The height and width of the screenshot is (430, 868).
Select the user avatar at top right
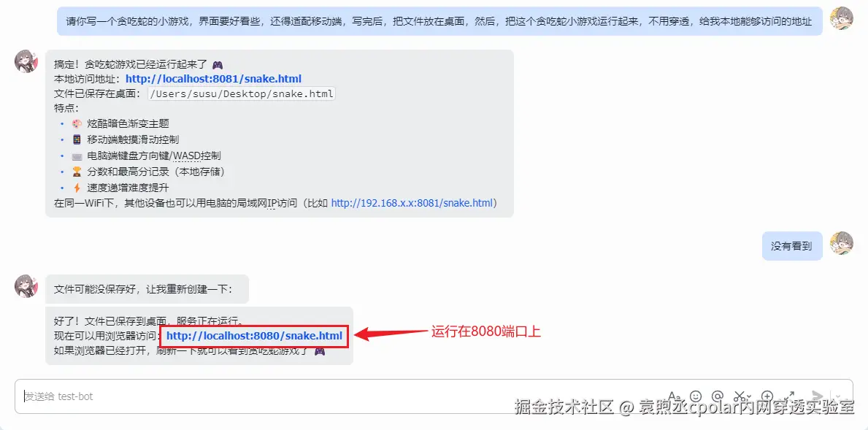[842, 18]
